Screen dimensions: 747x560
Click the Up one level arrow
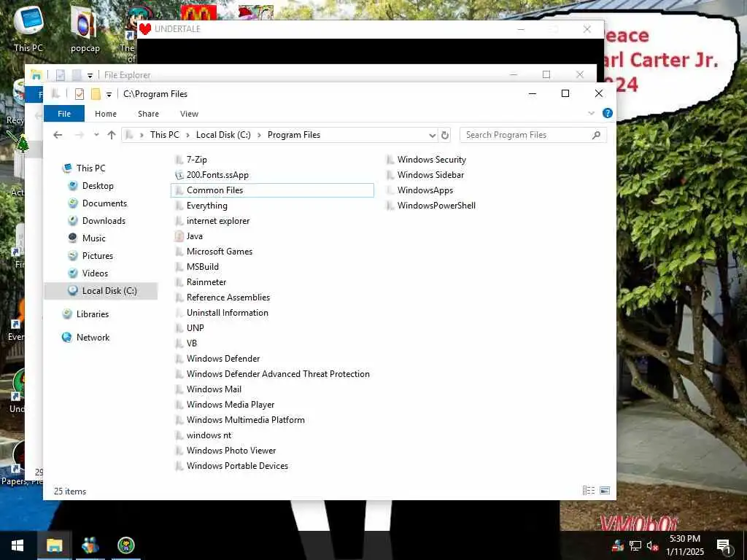click(112, 135)
